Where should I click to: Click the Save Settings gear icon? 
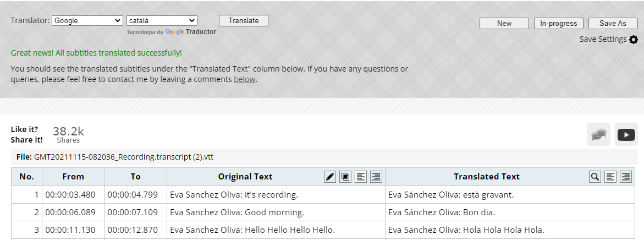(634, 40)
